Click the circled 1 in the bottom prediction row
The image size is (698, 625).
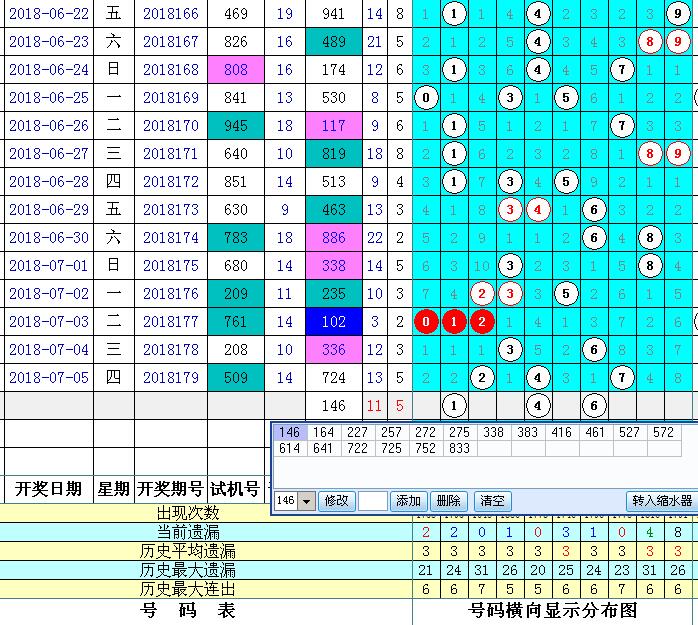coord(455,406)
